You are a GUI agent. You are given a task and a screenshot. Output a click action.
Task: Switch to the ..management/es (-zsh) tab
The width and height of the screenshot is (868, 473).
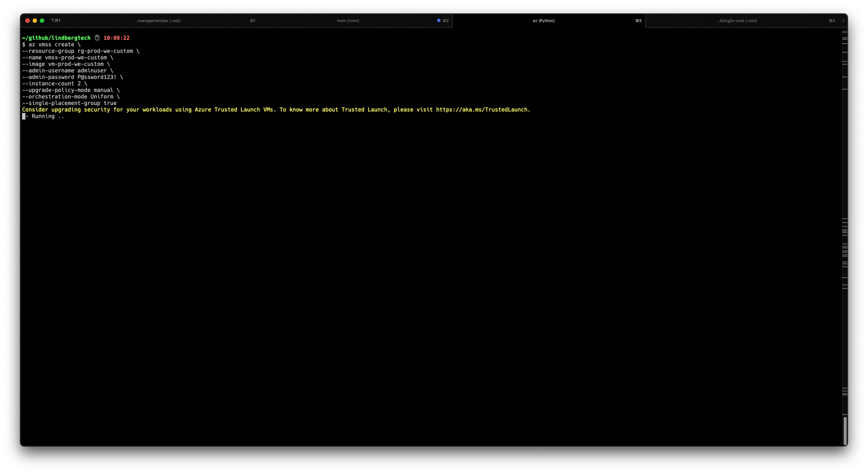point(158,21)
